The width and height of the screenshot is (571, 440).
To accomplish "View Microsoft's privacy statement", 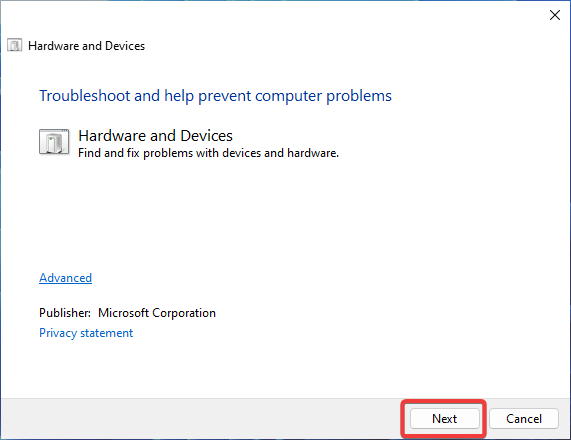I will [x=86, y=333].
